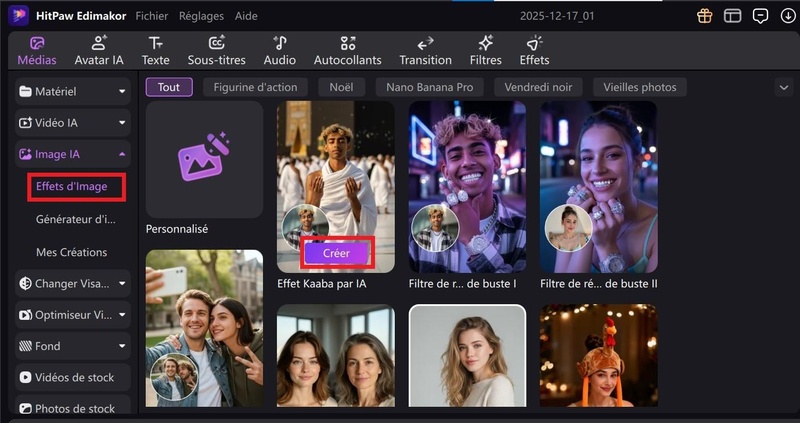Expand the Optimiseur Vi... section

(72, 315)
